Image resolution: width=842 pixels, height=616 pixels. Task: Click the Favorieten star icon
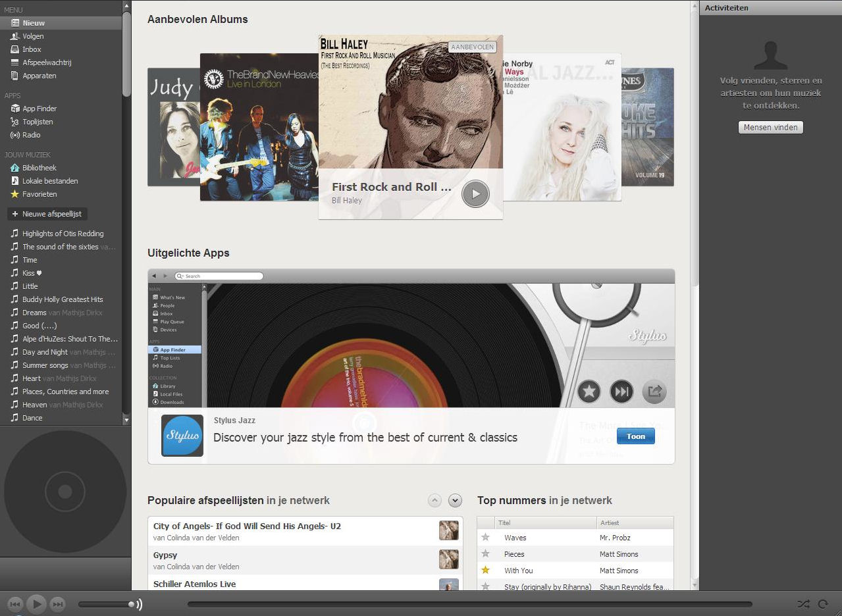point(15,194)
